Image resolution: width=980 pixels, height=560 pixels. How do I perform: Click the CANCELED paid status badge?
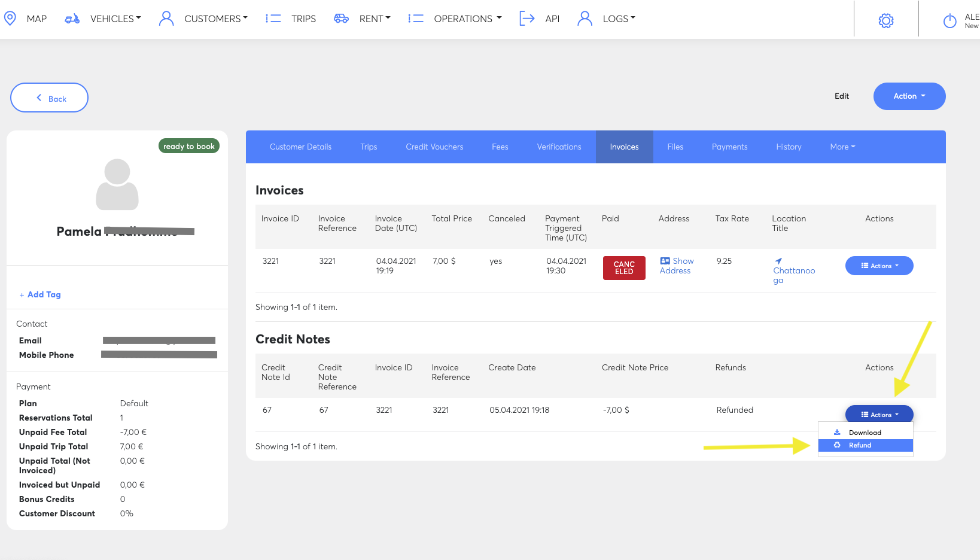click(x=624, y=268)
